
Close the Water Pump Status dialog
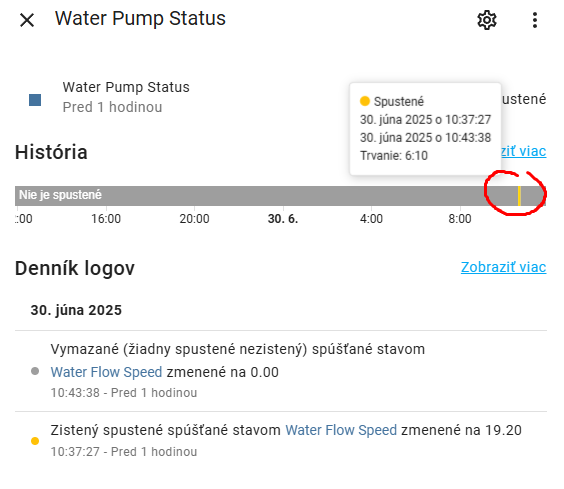(x=27, y=20)
